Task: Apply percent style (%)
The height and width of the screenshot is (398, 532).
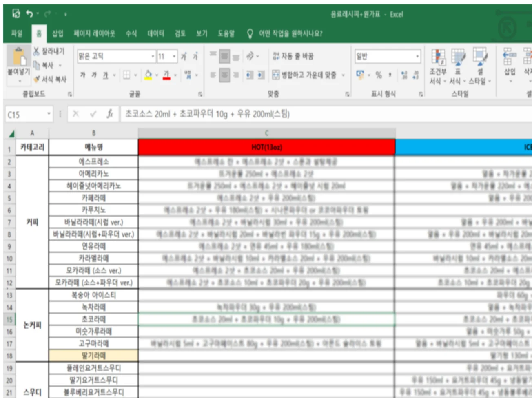Action: (x=379, y=75)
